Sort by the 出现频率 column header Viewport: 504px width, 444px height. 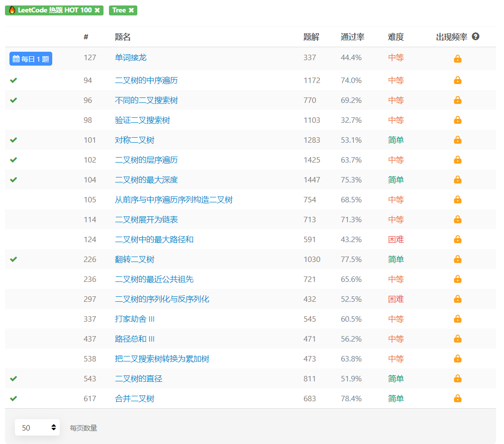click(x=451, y=37)
